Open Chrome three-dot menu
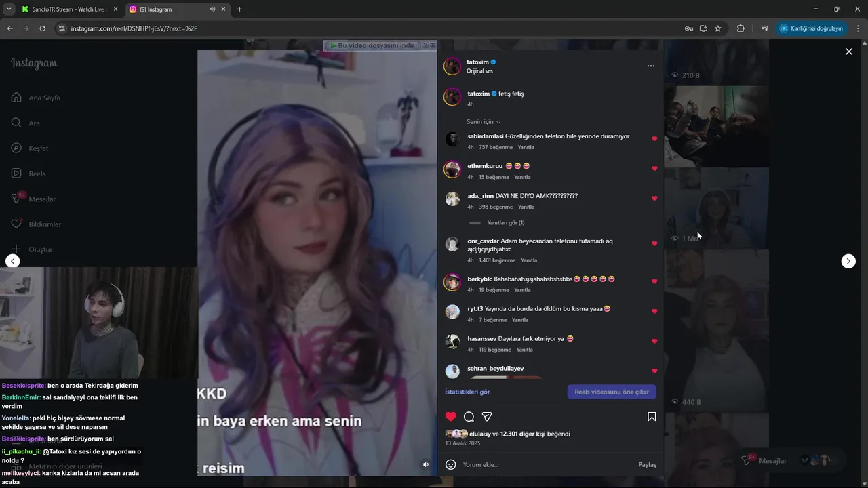 click(859, 28)
